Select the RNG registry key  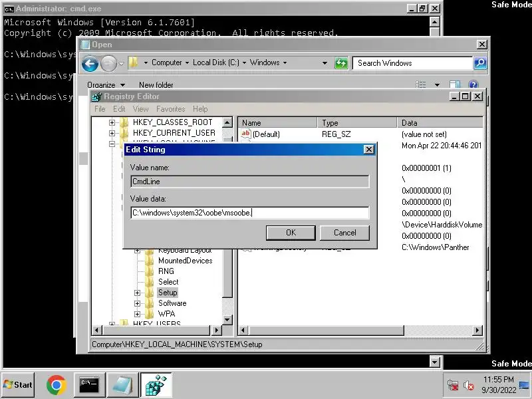click(166, 271)
